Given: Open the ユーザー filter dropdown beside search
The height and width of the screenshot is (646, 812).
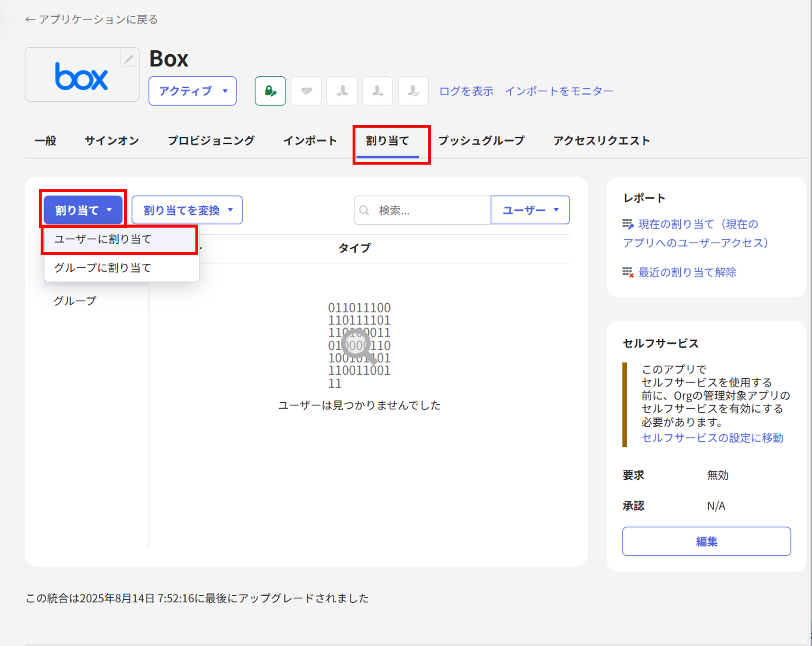Looking at the screenshot, I should coord(530,211).
